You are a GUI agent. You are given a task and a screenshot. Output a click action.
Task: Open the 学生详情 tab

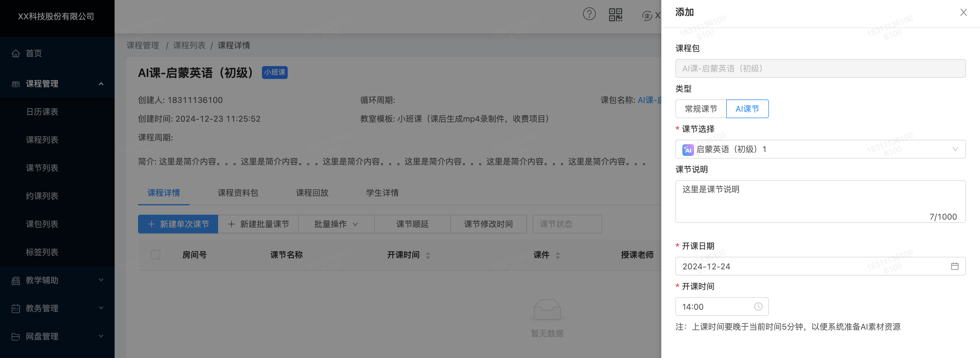click(382, 193)
